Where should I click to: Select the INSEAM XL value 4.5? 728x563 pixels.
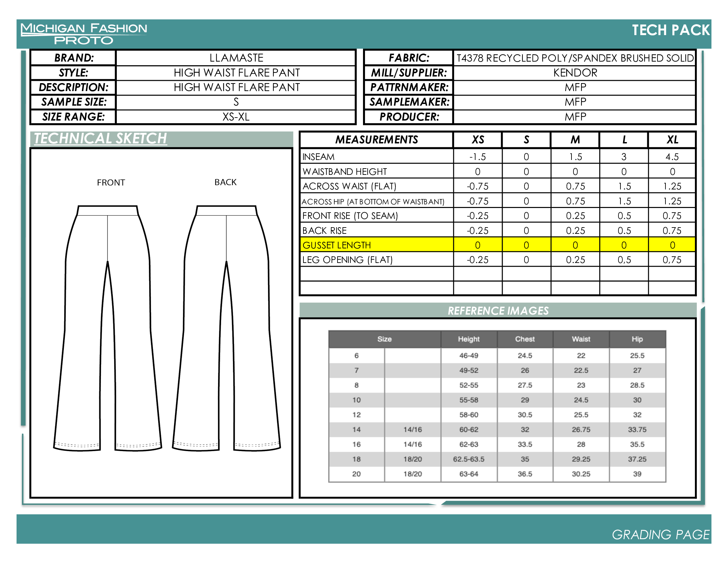point(672,157)
